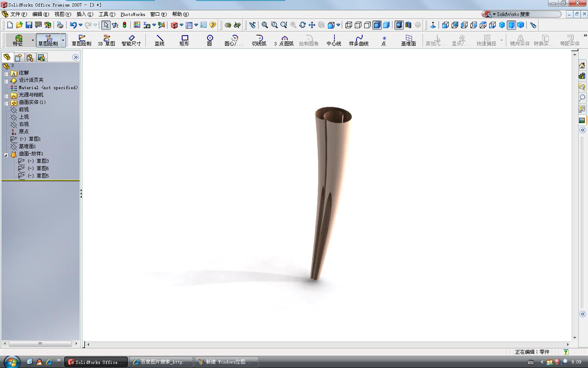Viewport: 588px width, 368px height.
Task: Click the Save icon in the toolbar
Action: [x=29, y=25]
